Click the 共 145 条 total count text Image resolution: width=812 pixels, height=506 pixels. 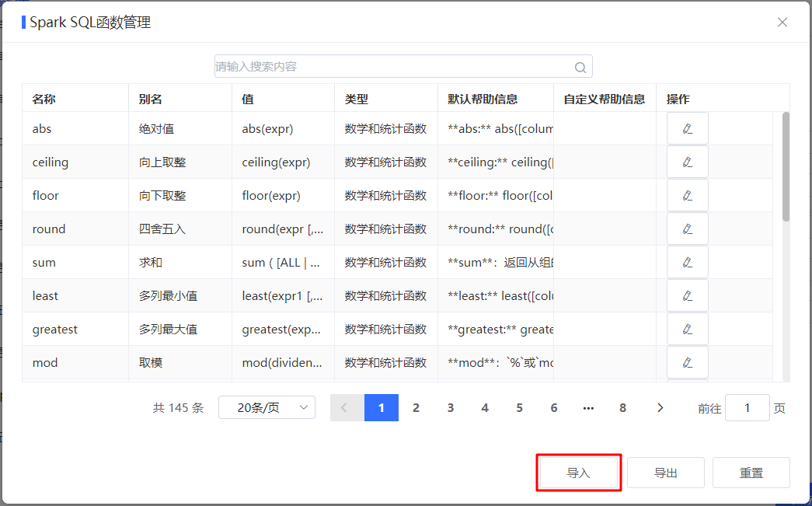click(178, 408)
